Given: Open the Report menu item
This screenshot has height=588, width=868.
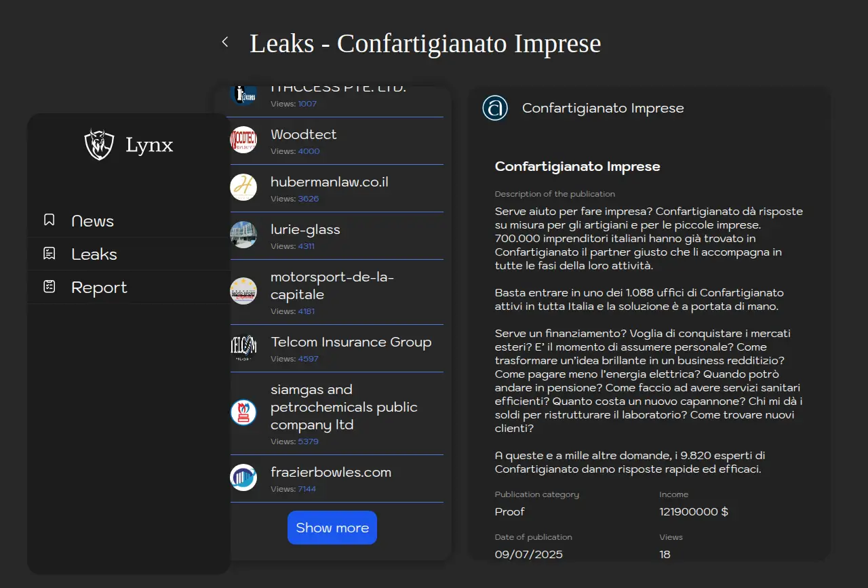Looking at the screenshot, I should [99, 288].
